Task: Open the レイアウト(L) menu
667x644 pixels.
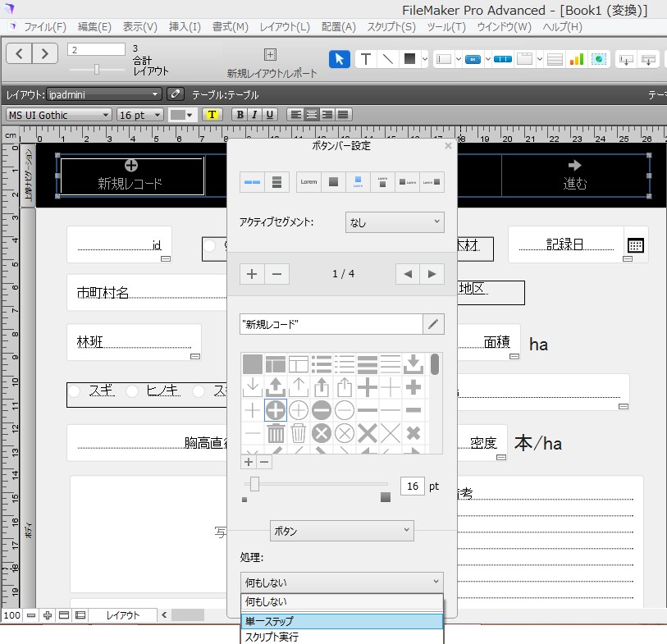Action: tap(285, 27)
